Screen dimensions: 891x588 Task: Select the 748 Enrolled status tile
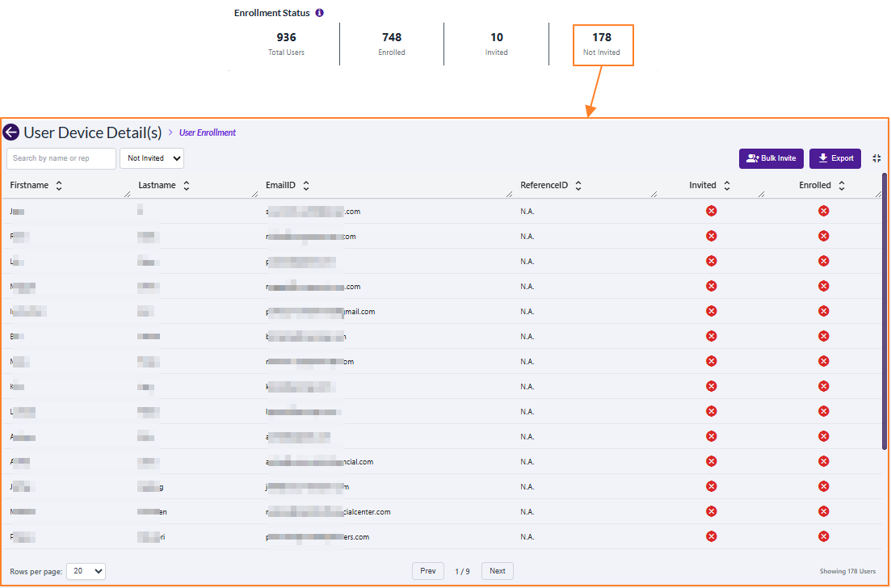(x=392, y=44)
